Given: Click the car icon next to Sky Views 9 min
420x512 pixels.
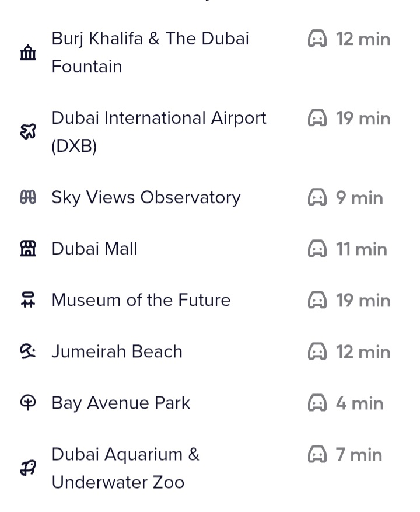Looking at the screenshot, I should coord(317,198).
